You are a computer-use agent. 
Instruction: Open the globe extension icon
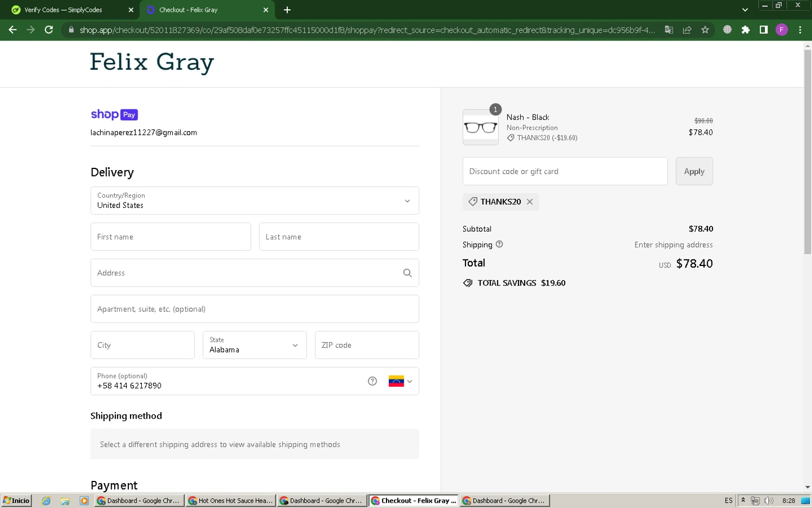[x=728, y=30]
